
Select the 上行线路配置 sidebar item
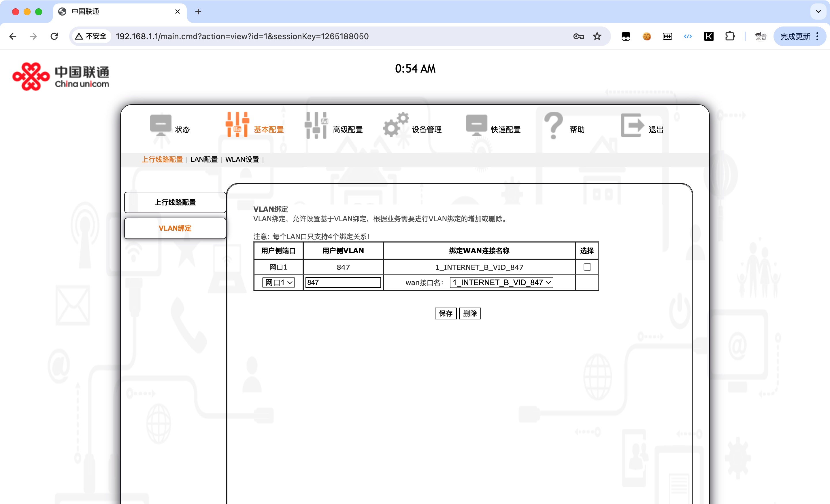[x=175, y=202]
